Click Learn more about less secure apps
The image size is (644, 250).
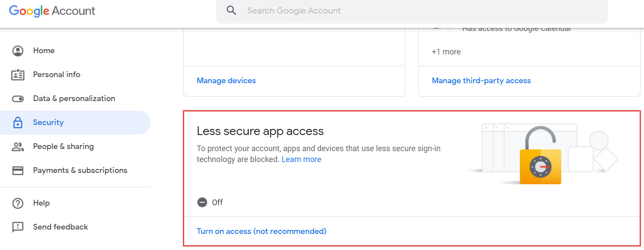tap(301, 159)
